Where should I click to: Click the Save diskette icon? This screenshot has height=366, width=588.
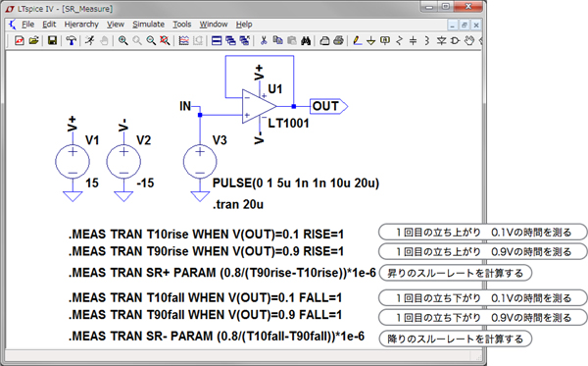pyautogui.click(x=52, y=40)
